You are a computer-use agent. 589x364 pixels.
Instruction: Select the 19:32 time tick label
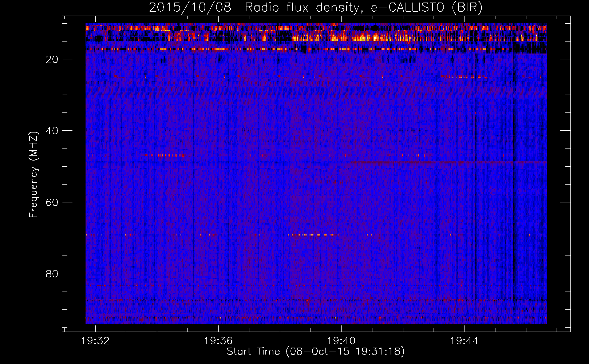95,341
